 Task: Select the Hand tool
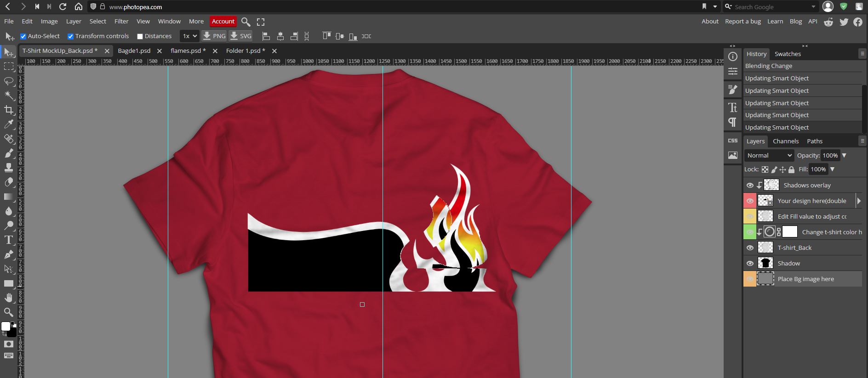[9, 298]
